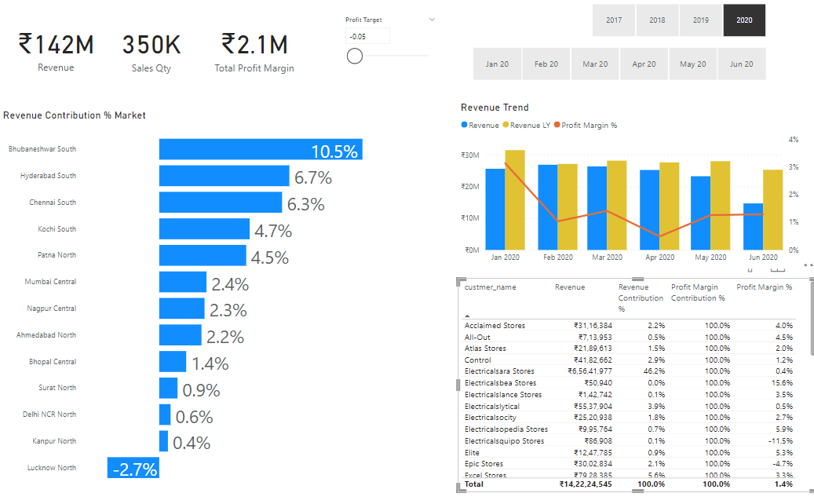Viewport: 814px width, 504px height.
Task: Select the 2017 year slicer
Action: click(x=614, y=20)
